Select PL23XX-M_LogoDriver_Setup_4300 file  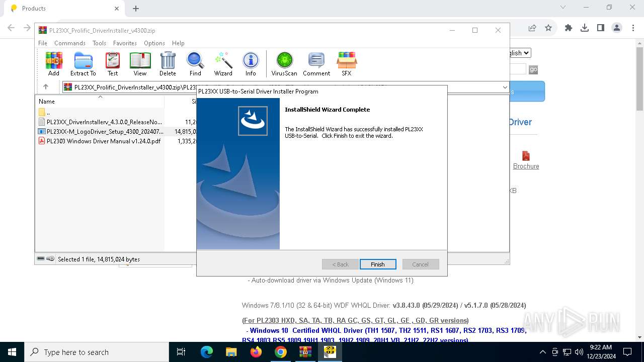click(100, 131)
